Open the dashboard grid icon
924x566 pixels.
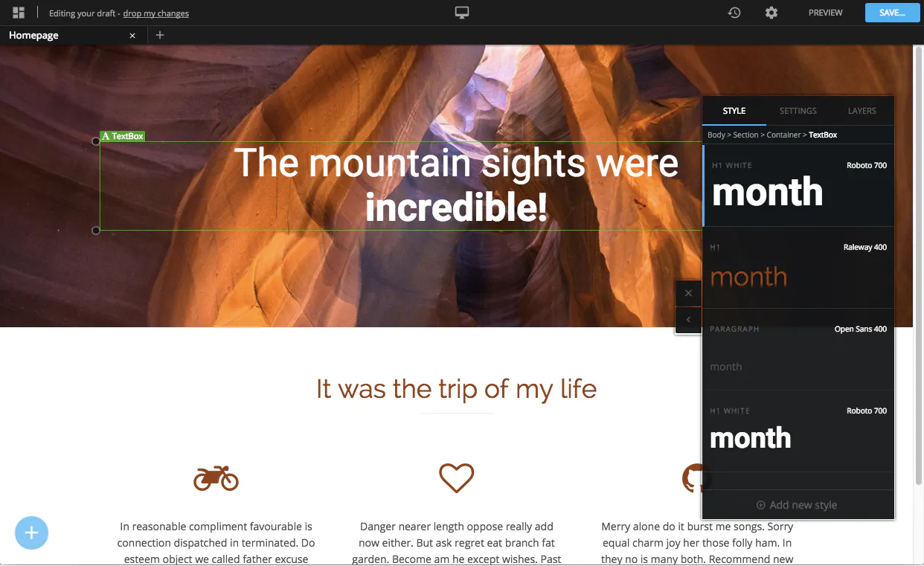tap(19, 13)
